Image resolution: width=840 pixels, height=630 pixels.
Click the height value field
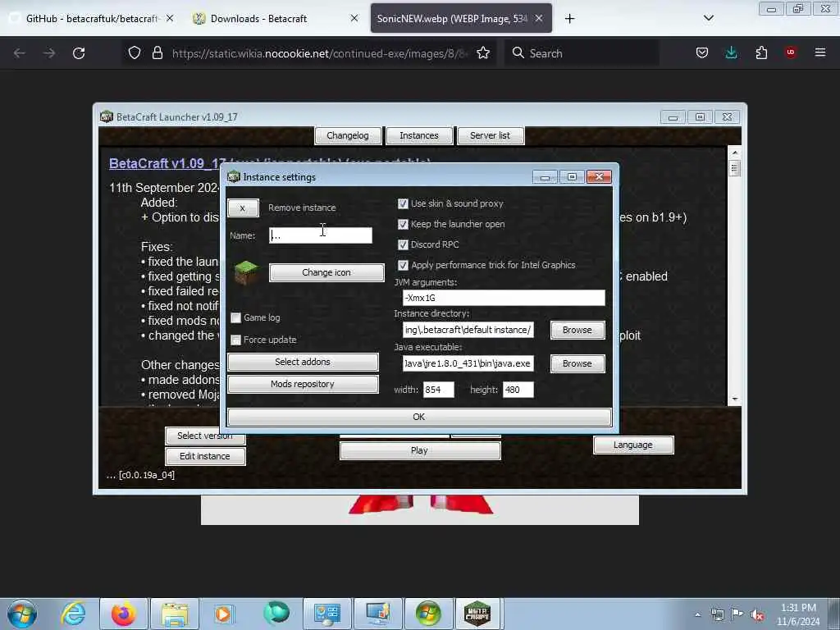[x=518, y=390]
